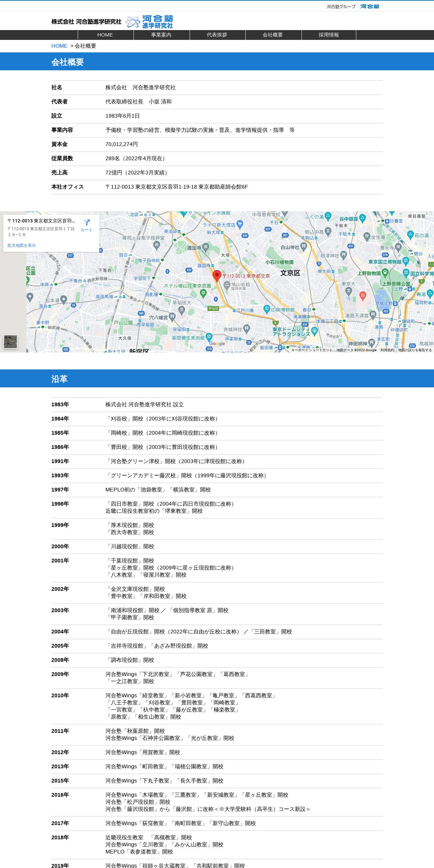434x868 pixels.
Task: Click 拡大地図を表示 link
Action: (22, 245)
